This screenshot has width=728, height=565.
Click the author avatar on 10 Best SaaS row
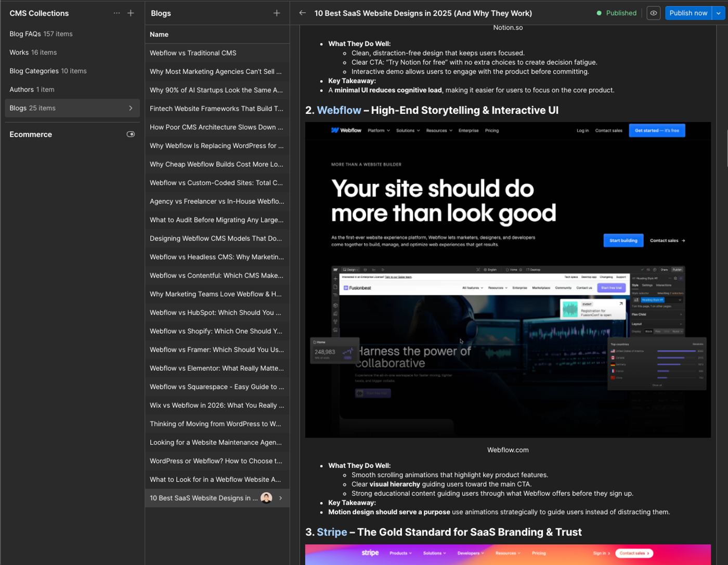click(x=266, y=498)
